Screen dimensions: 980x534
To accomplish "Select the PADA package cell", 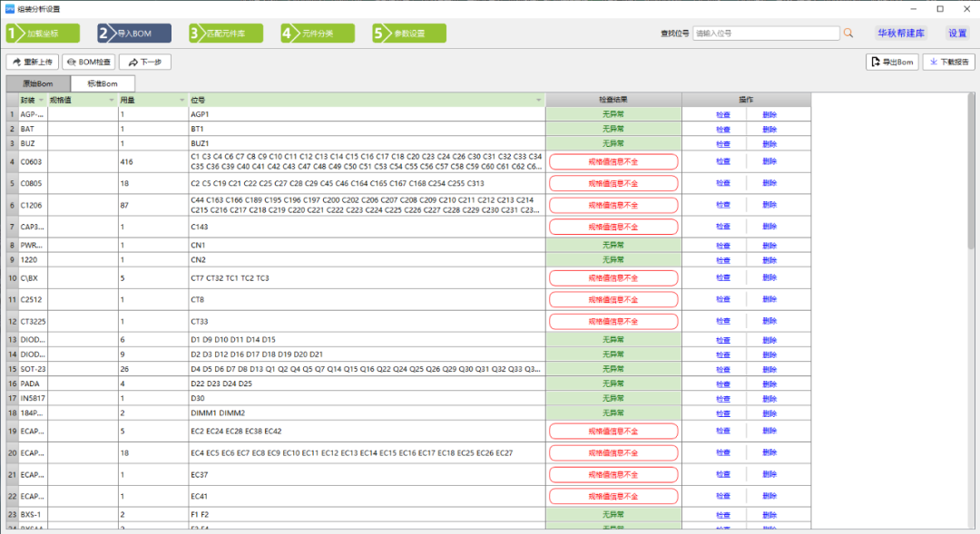I will 34,384.
